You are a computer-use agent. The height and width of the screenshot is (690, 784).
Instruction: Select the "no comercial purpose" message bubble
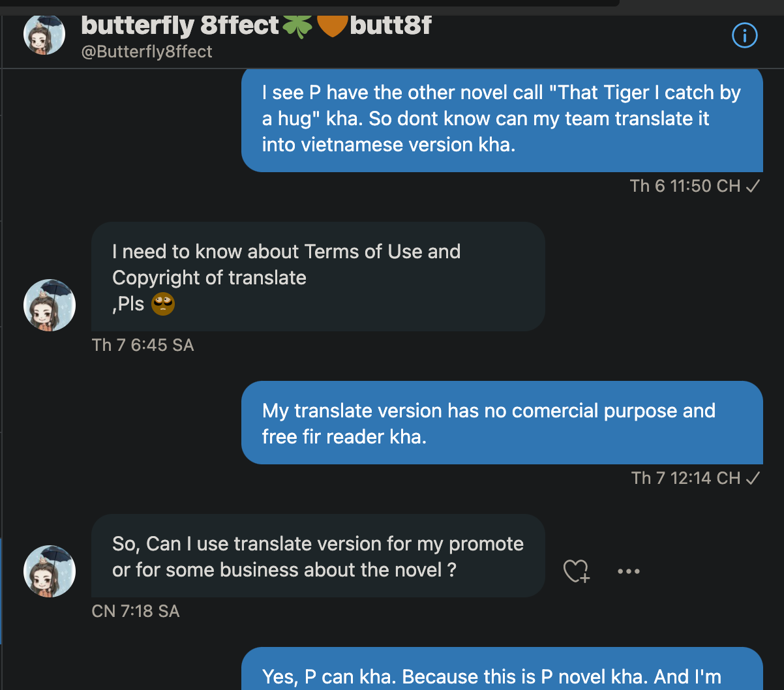point(502,423)
